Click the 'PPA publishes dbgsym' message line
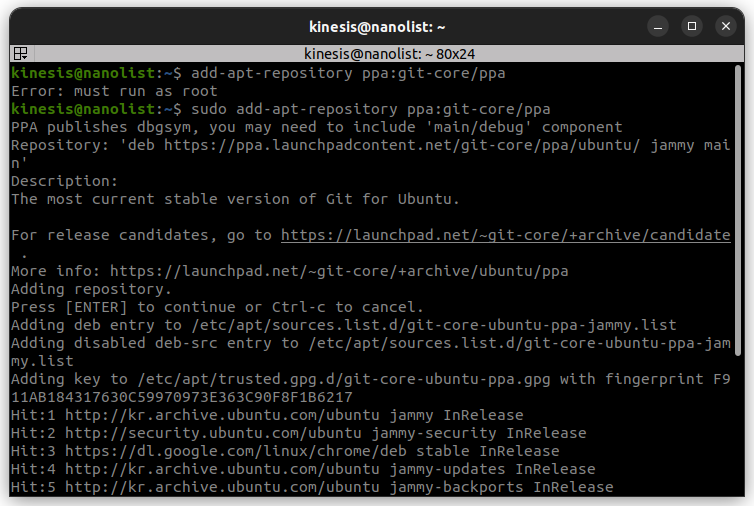This screenshot has height=506, width=754. pos(317,127)
